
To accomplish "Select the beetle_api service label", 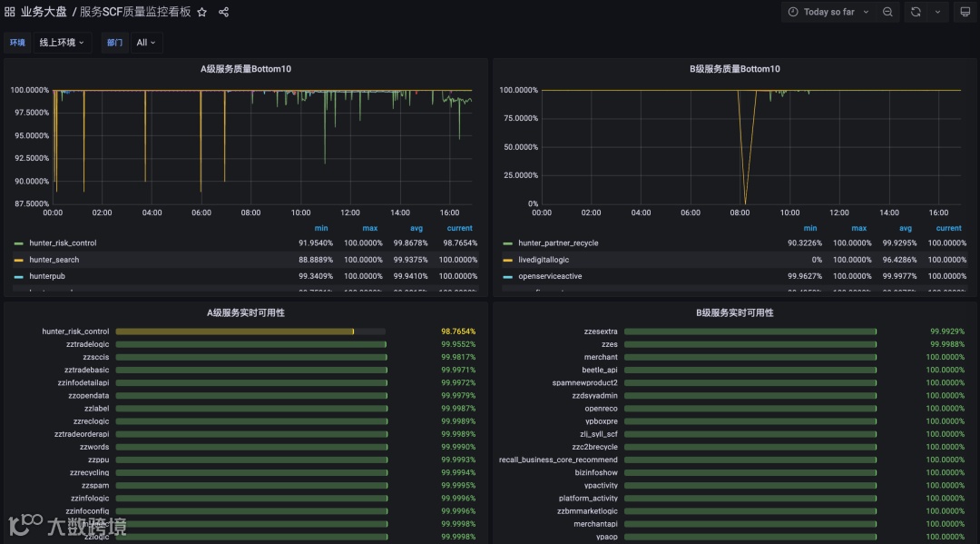I will point(600,371).
